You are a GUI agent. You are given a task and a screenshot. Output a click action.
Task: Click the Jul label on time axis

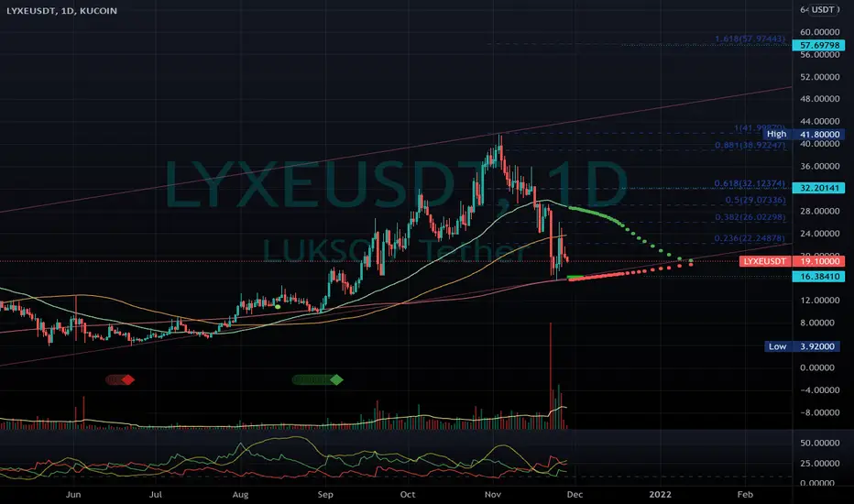pos(156,495)
